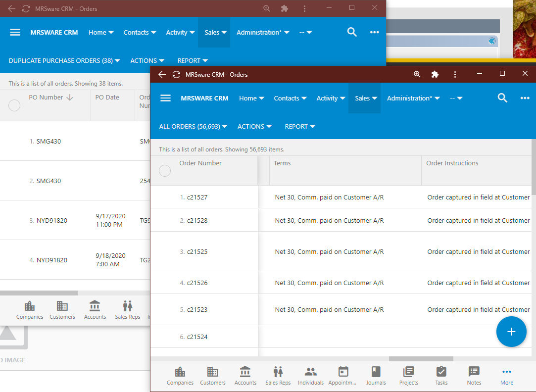Open Appointments in the bottom bar
This screenshot has height=392, width=536.
point(343,376)
